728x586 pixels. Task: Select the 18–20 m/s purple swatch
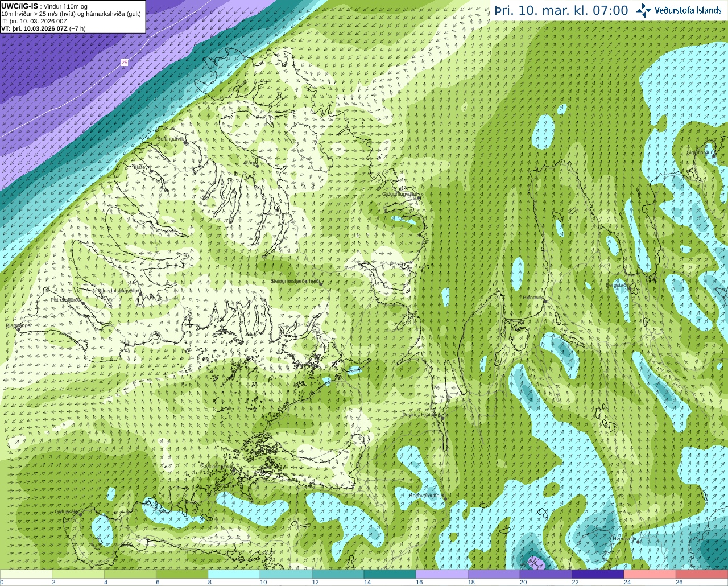tap(494, 574)
